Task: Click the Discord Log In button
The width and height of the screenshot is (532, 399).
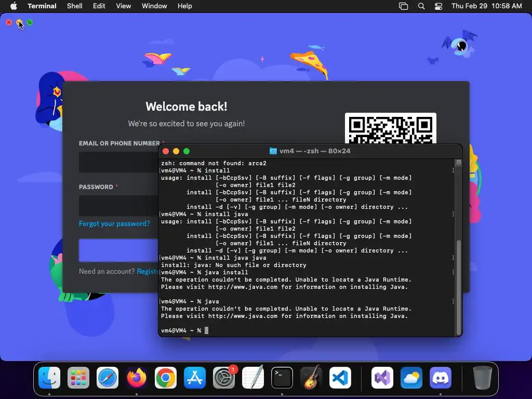Action: pyautogui.click(x=118, y=250)
